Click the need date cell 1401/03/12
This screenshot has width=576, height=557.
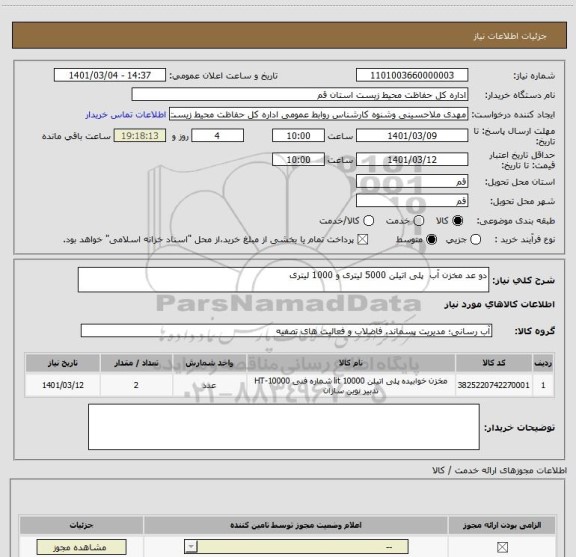click(62, 385)
